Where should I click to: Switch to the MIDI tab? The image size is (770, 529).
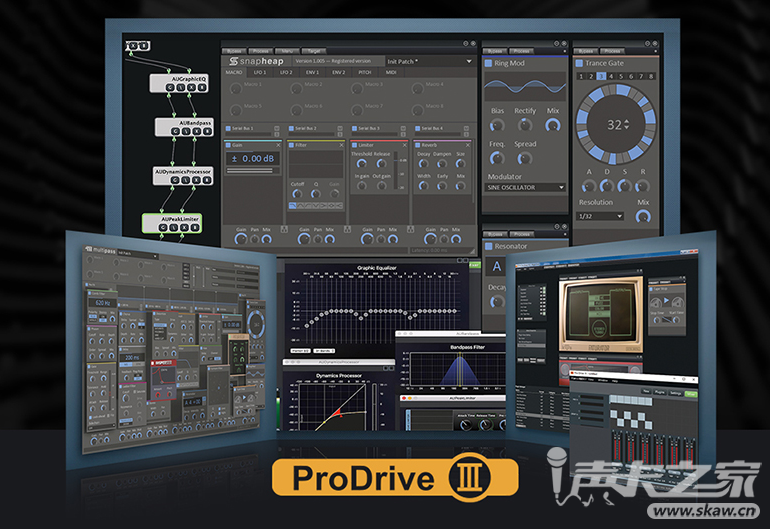click(391, 72)
